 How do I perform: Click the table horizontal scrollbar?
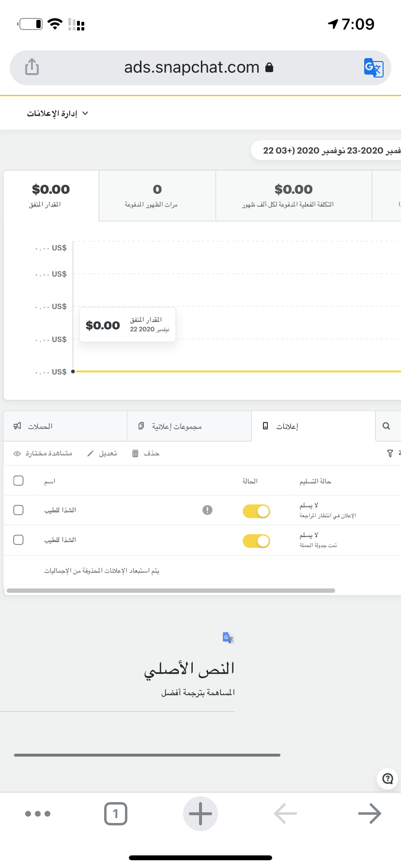[170, 590]
